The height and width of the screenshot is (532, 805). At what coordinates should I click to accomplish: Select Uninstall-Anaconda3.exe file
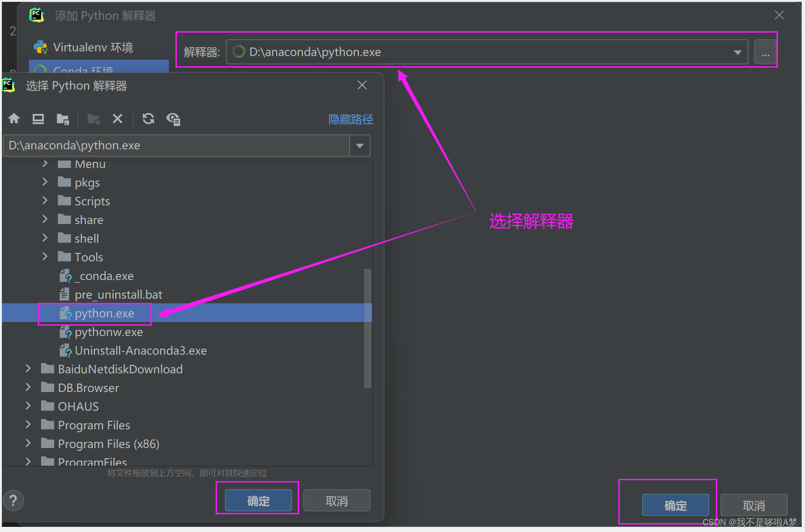point(140,350)
